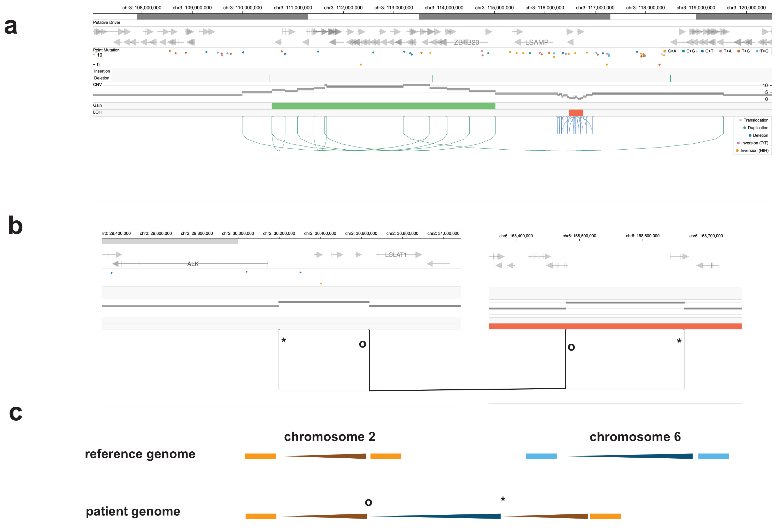Click the Insertion track label
This screenshot has width=775, height=532.
(102, 71)
